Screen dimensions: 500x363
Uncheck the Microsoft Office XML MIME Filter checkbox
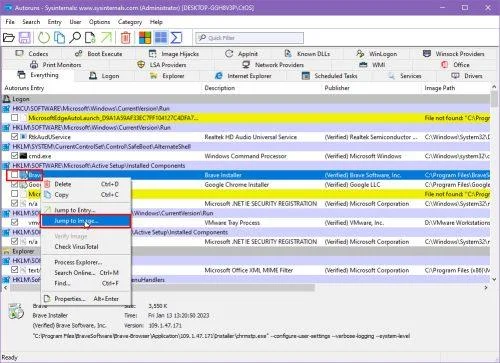[x=14, y=270]
